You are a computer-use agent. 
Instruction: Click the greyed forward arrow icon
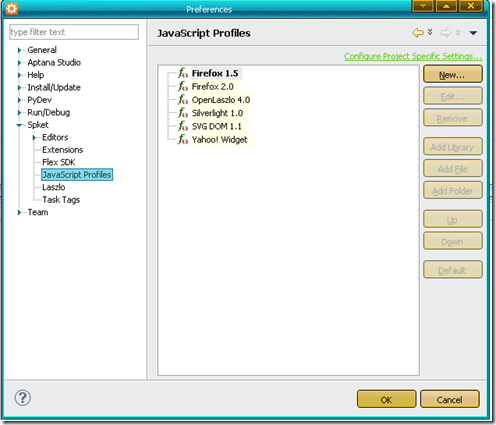coord(445,33)
